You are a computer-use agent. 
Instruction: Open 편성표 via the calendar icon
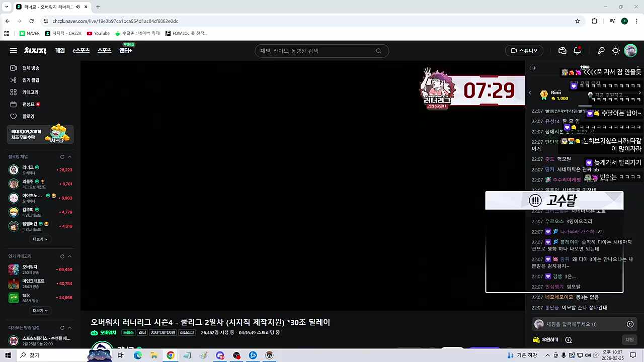click(13, 104)
